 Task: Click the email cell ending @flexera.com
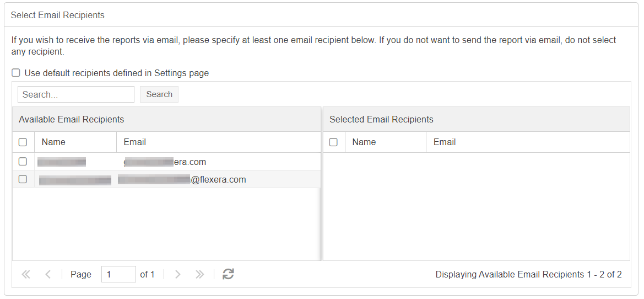coord(218,180)
